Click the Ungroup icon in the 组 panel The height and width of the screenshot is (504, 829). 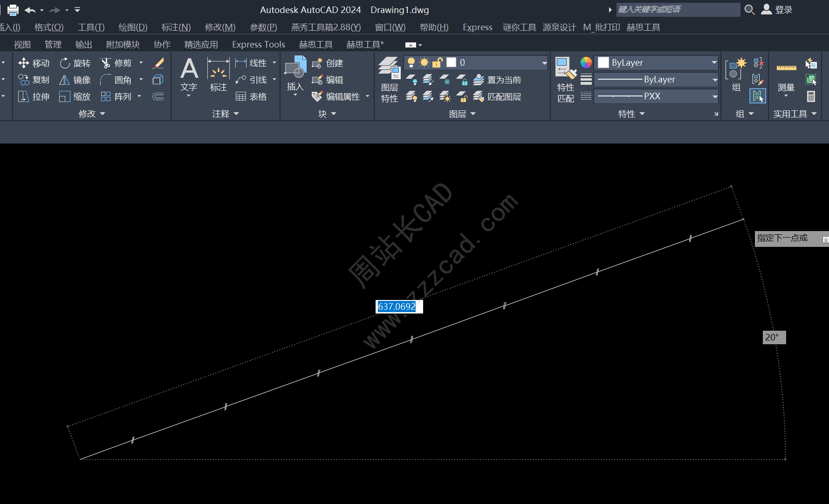pyautogui.click(x=759, y=63)
